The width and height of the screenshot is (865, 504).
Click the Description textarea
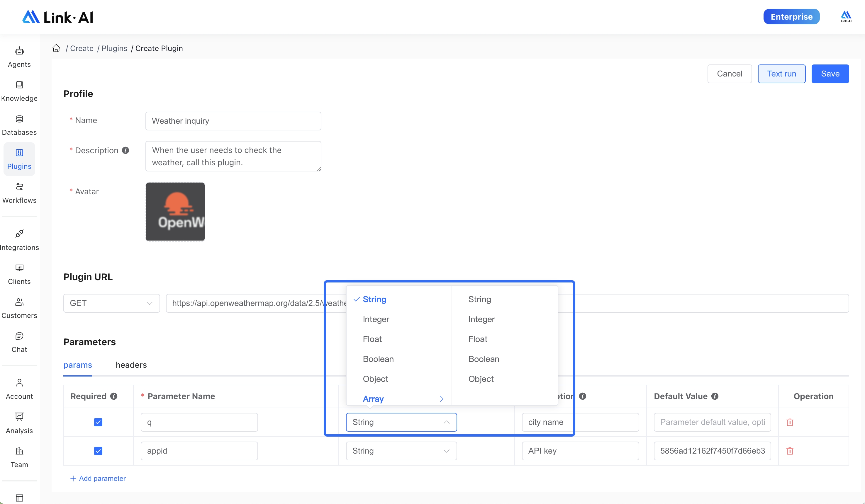(233, 156)
